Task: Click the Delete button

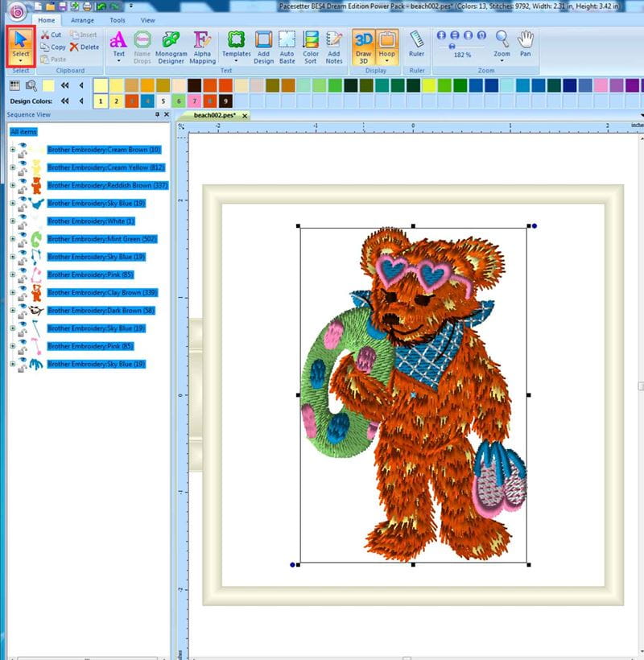Action: [x=85, y=47]
